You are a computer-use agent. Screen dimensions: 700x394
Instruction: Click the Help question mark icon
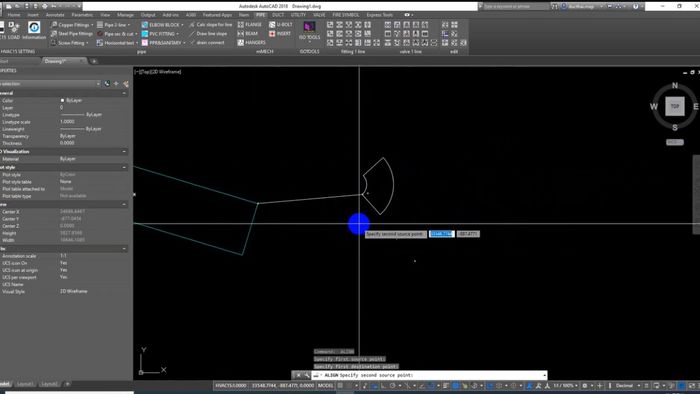[x=635, y=6]
